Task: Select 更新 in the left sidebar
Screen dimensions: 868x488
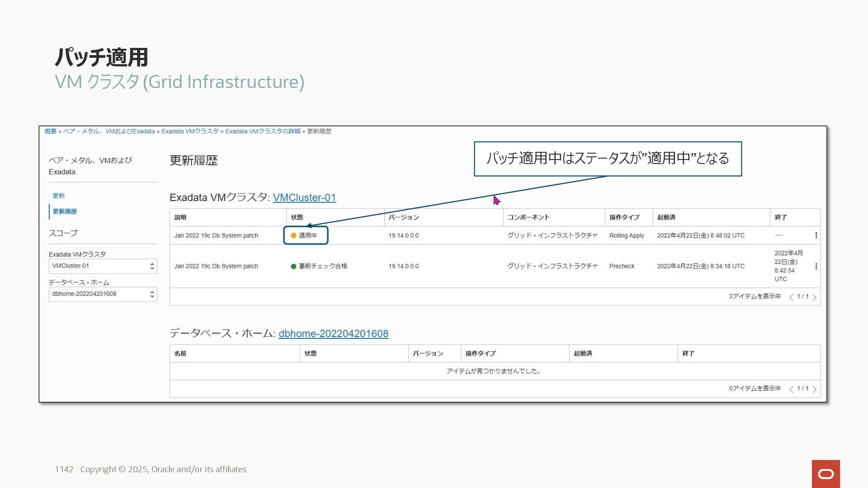Action: click(59, 196)
